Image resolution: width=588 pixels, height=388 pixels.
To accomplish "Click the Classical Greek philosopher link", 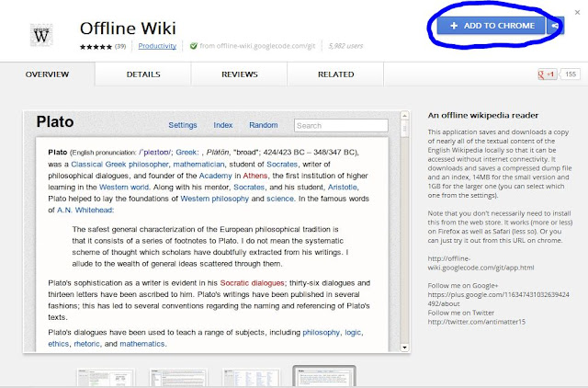I will 120,165.
